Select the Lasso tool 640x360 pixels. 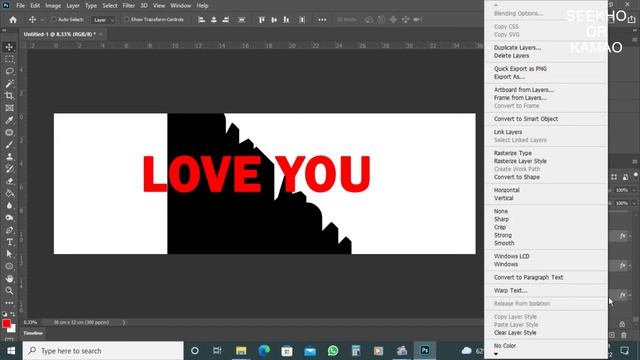point(9,71)
